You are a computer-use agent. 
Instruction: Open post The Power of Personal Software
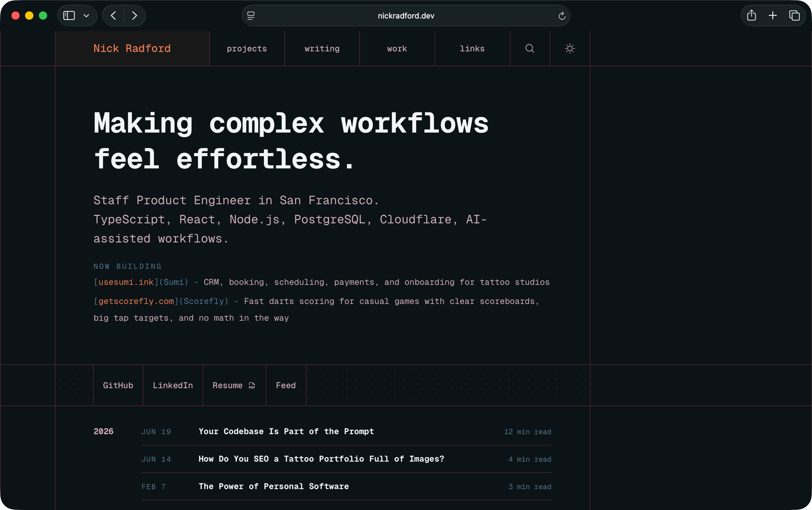point(274,486)
